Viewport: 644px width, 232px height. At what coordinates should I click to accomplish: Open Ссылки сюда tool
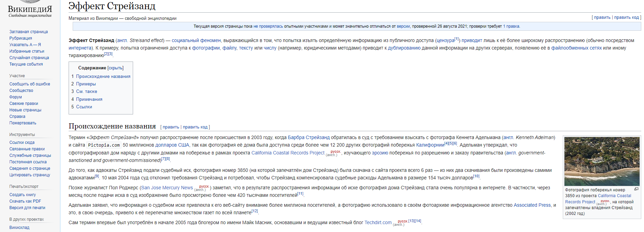(22, 142)
